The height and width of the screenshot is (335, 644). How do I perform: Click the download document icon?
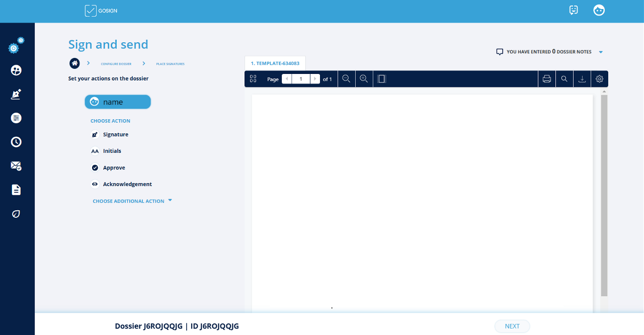click(582, 79)
